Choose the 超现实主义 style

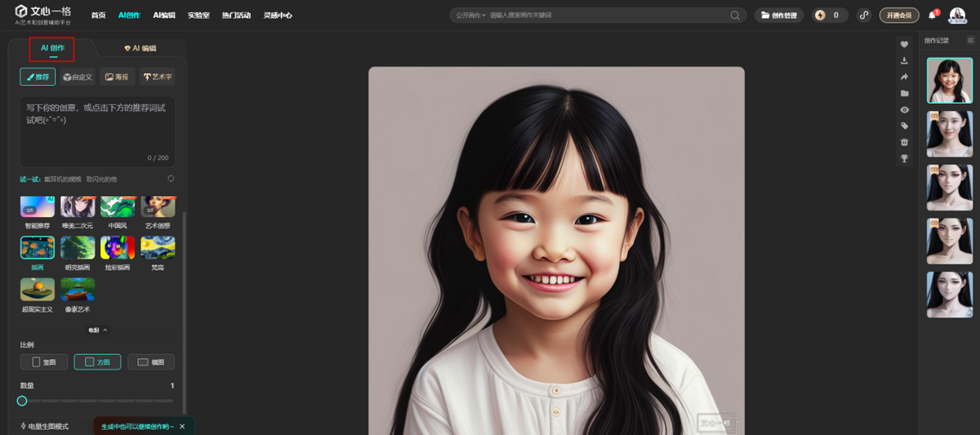38,295
